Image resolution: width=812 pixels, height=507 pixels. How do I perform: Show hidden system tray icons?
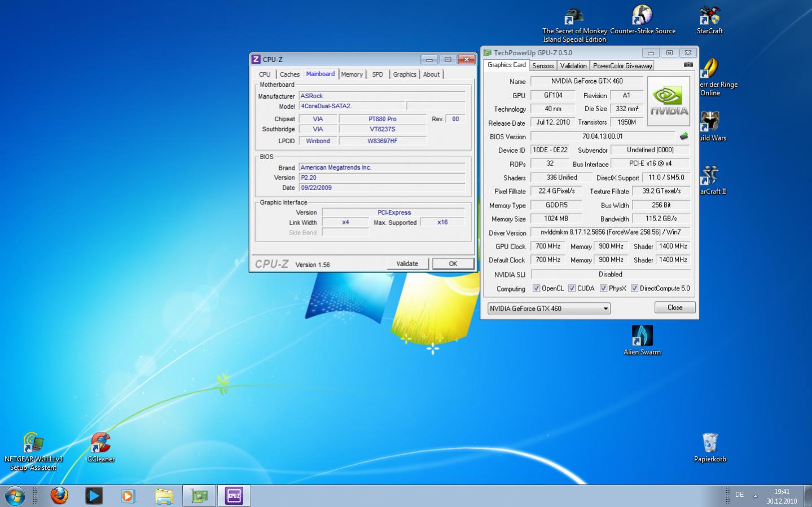pyautogui.click(x=755, y=496)
